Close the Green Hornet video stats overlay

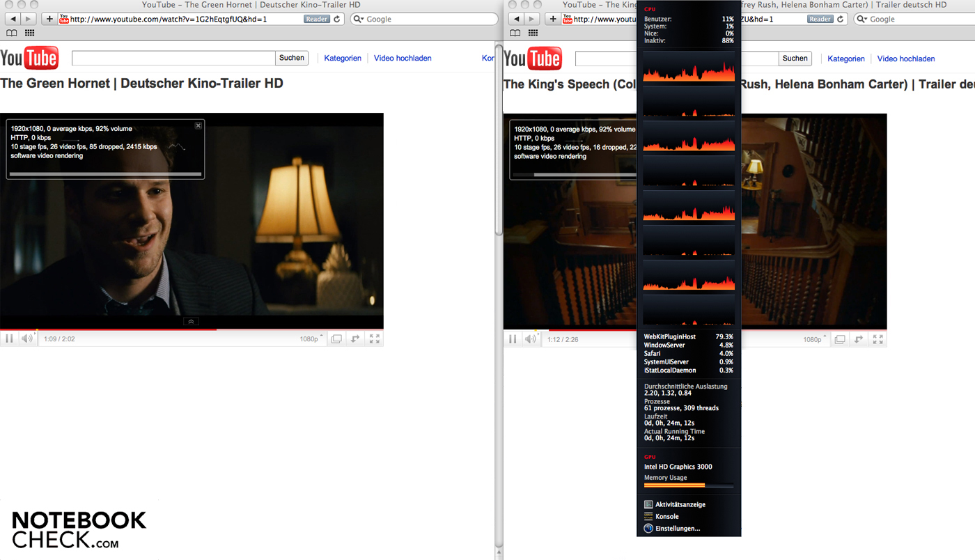pos(198,125)
